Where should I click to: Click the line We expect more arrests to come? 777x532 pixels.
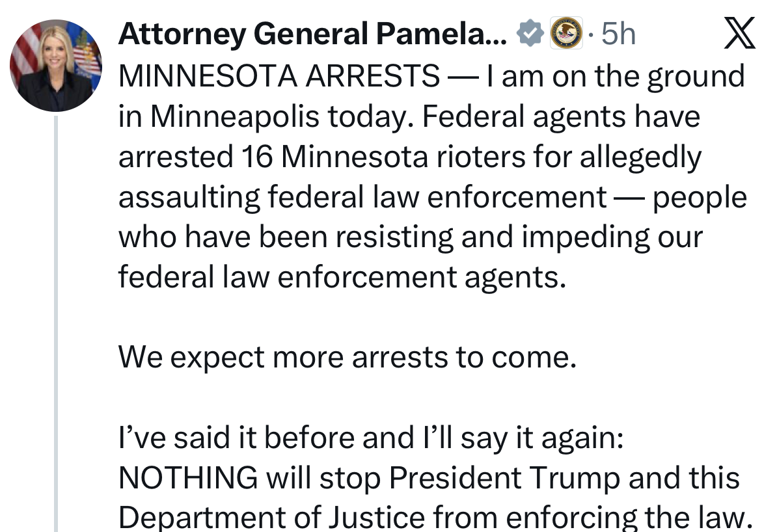(347, 358)
